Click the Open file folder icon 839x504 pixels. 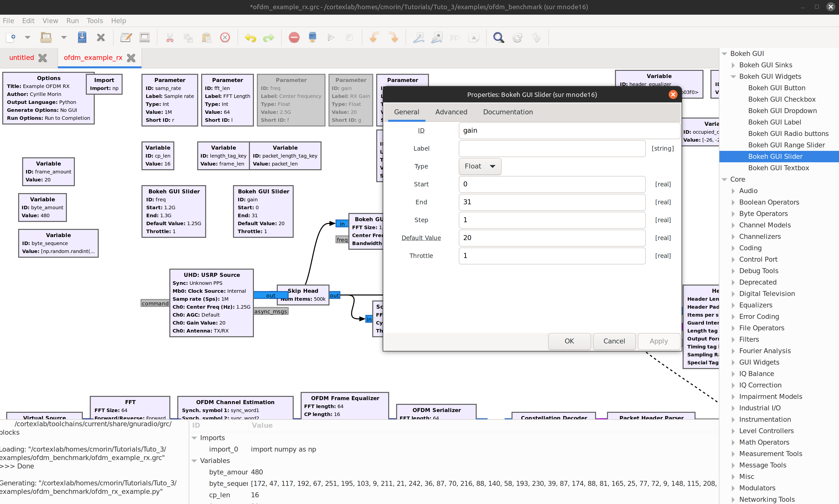46,37
